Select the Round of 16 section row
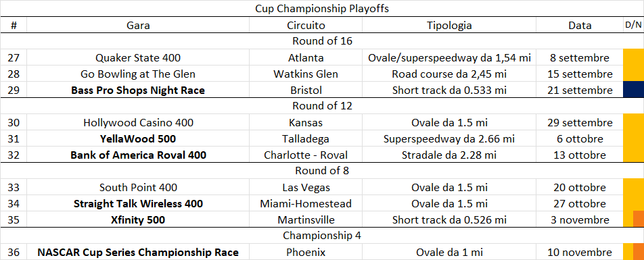 tap(322, 41)
